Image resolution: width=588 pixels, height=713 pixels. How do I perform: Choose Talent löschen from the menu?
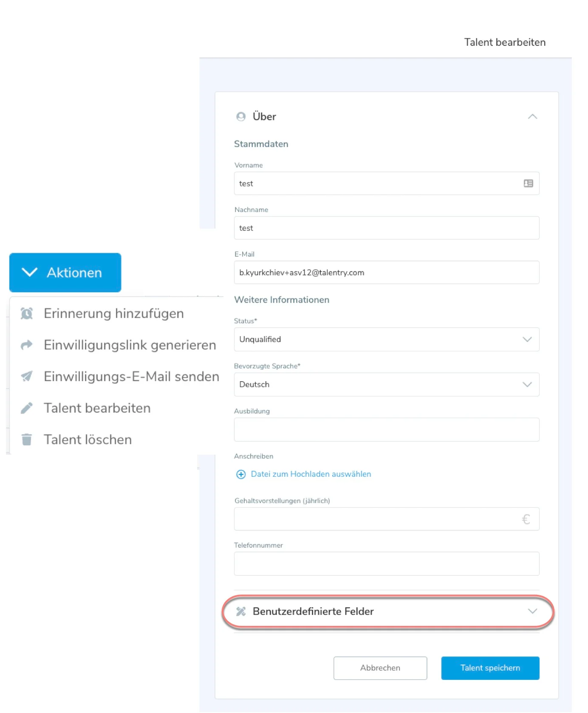click(x=88, y=439)
